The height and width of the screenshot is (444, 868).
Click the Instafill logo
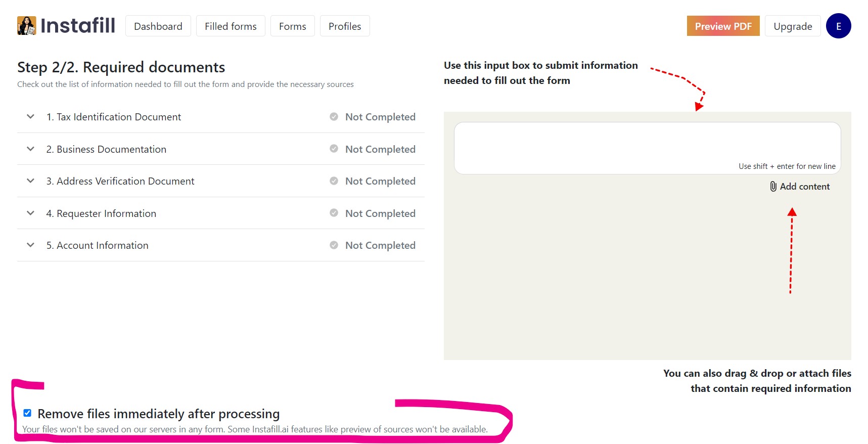66,25
